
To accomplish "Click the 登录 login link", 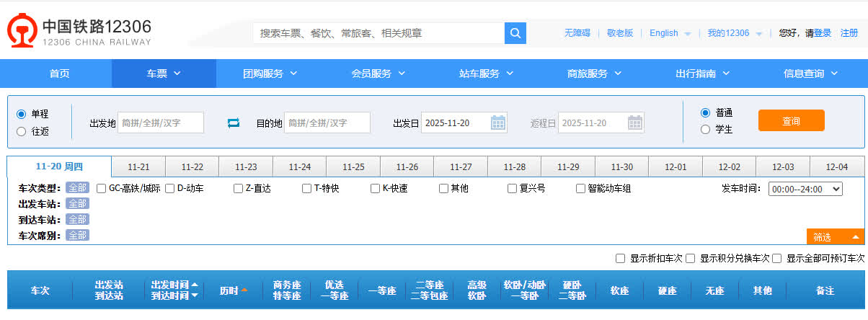I will [x=823, y=33].
